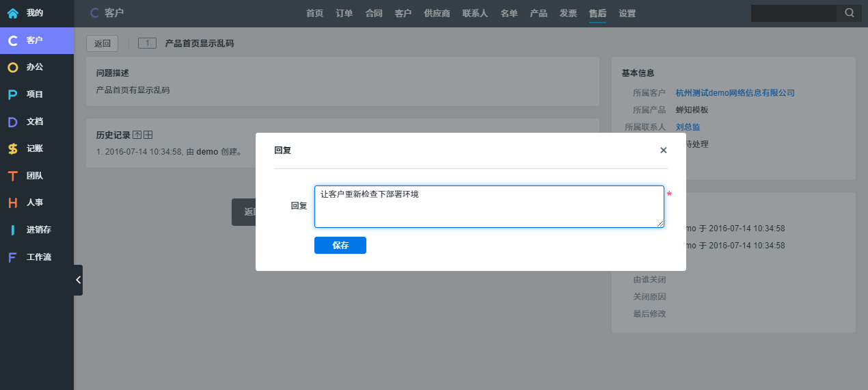
Task: Toggle history order icon beside 历史记录
Action: (137, 135)
